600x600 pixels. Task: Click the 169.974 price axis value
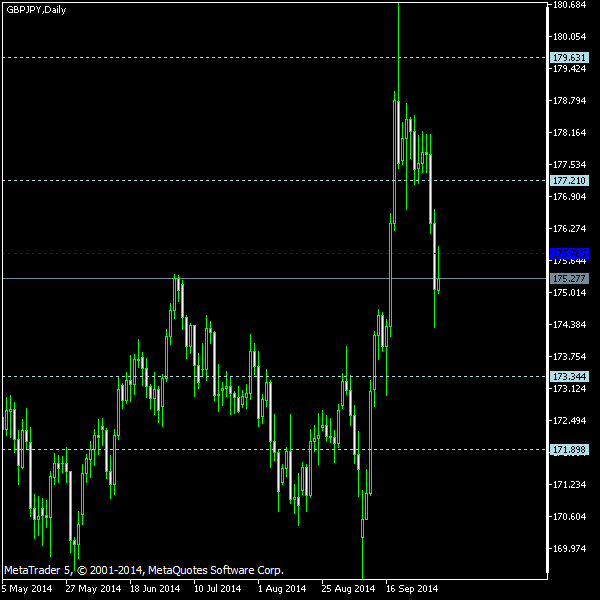pyautogui.click(x=569, y=549)
